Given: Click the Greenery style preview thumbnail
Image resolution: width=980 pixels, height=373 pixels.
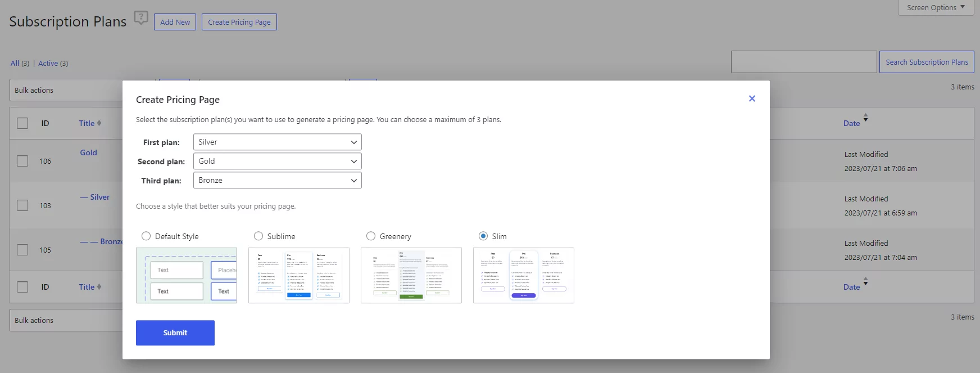Looking at the screenshot, I should (x=411, y=275).
